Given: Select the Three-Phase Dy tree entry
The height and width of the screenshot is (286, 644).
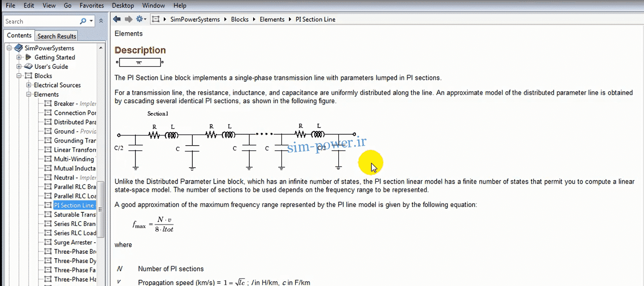Looking at the screenshot, I should (75, 261).
